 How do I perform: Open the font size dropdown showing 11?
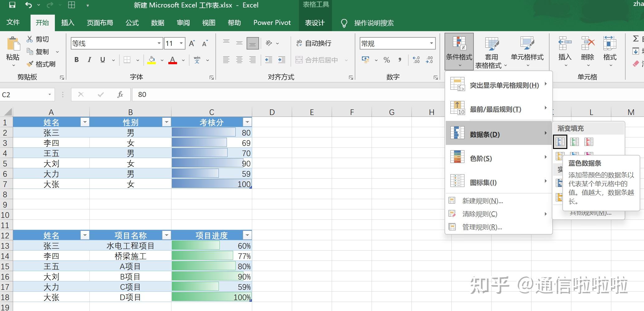coord(181,43)
